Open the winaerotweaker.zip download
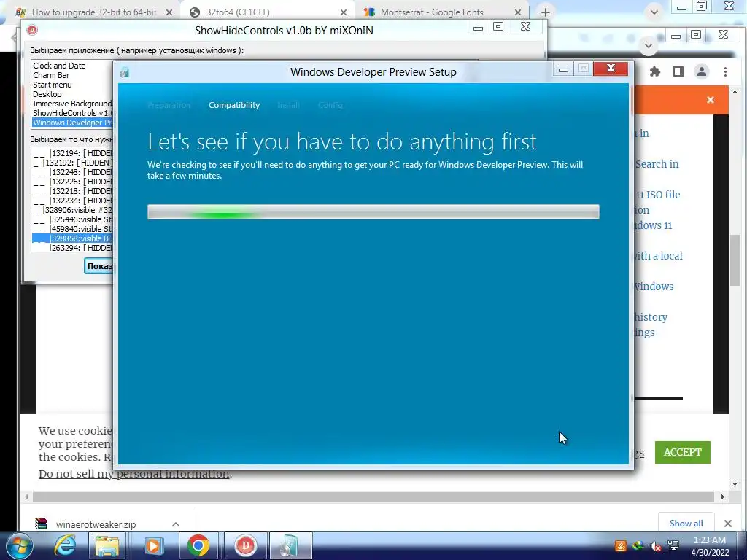 click(96, 524)
